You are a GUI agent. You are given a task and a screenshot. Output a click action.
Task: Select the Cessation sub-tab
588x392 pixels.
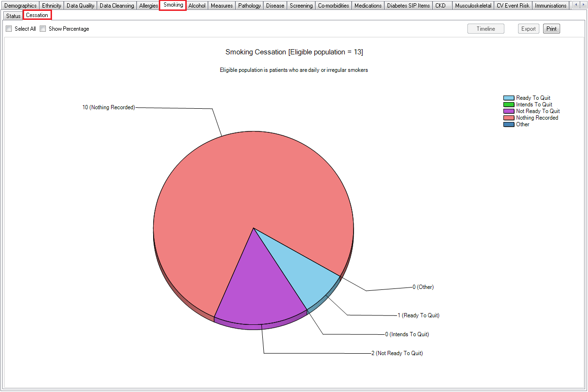(x=37, y=15)
